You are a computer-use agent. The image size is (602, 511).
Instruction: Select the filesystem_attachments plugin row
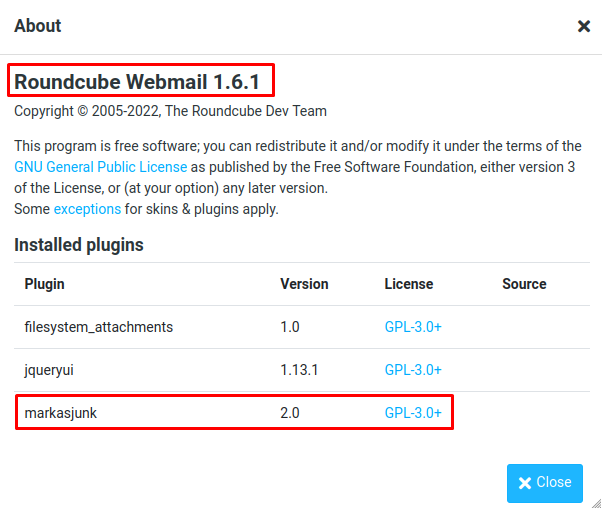pos(302,327)
